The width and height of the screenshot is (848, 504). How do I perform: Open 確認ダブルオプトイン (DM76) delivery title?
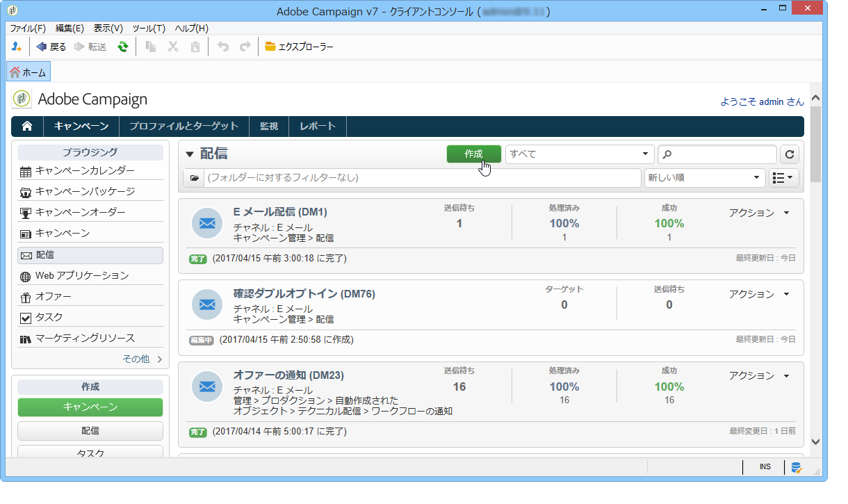(304, 294)
